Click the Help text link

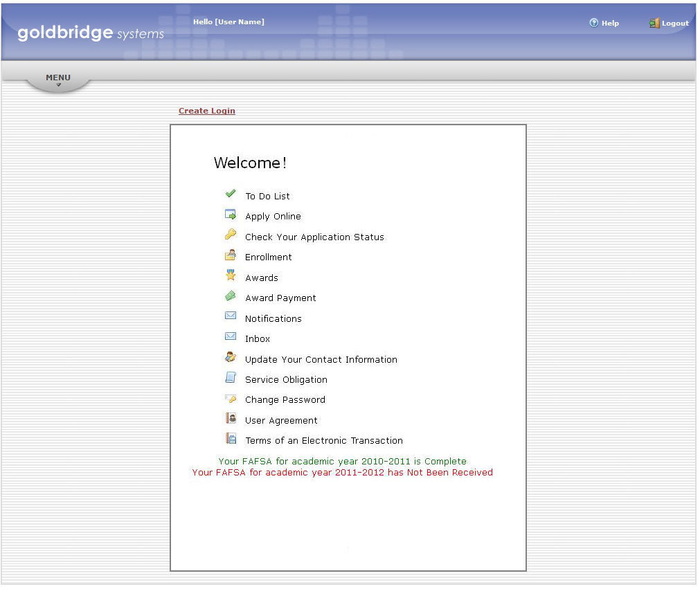pyautogui.click(x=610, y=24)
